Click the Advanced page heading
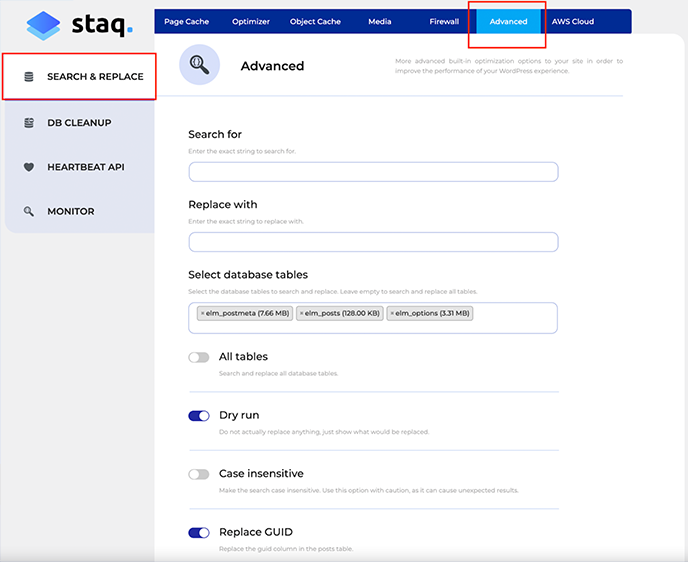Image resolution: width=688 pixels, height=562 pixels. coord(272,66)
